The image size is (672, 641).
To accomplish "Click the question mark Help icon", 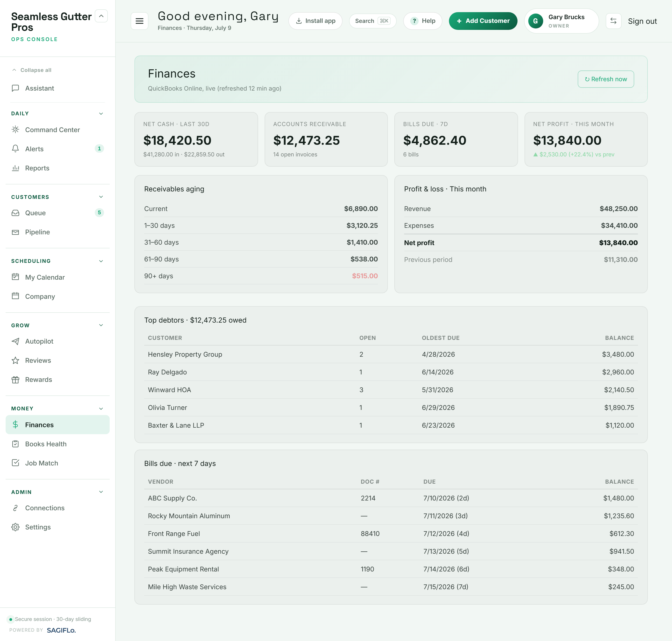I will tap(414, 21).
